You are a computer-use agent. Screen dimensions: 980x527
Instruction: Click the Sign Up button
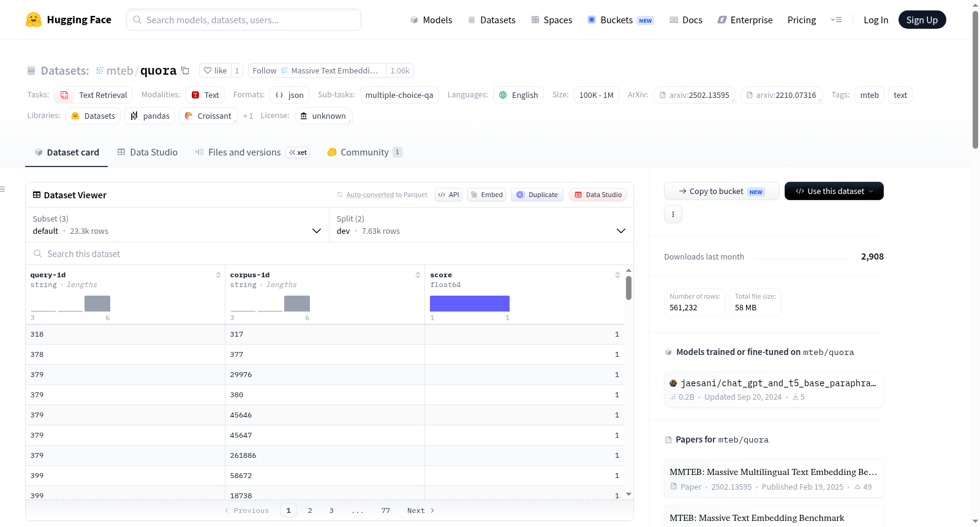922,20
